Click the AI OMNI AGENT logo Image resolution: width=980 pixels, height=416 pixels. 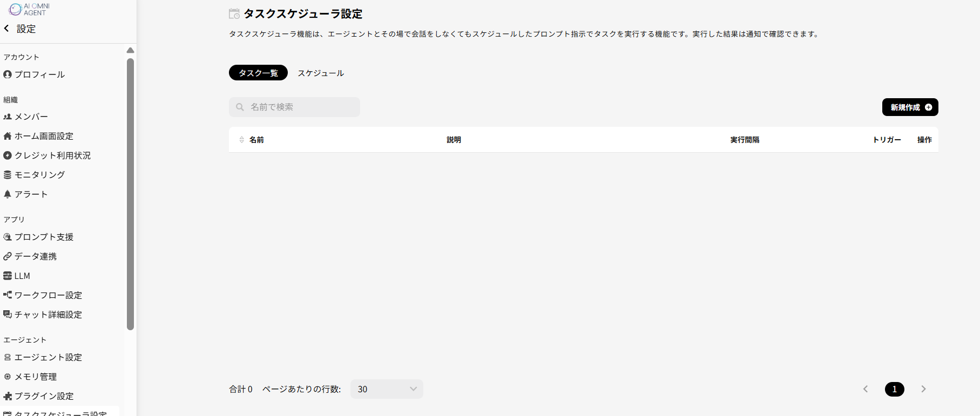[x=29, y=9]
